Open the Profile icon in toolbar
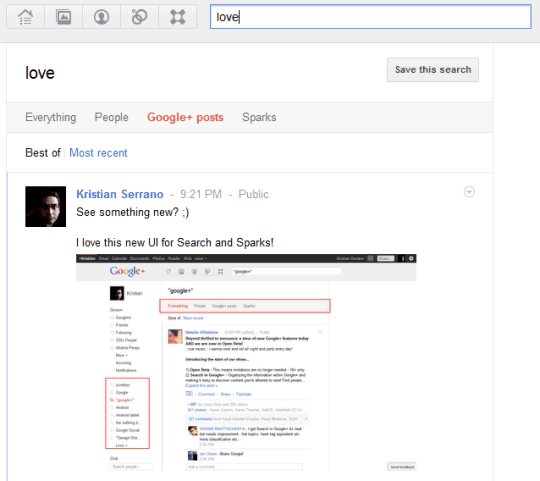Viewport: 540px width, 481px height. coord(102,17)
